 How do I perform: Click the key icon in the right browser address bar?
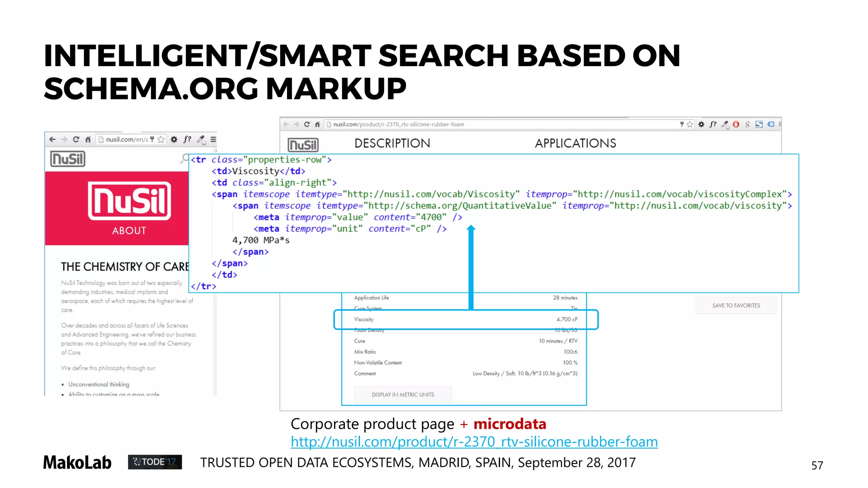point(682,124)
